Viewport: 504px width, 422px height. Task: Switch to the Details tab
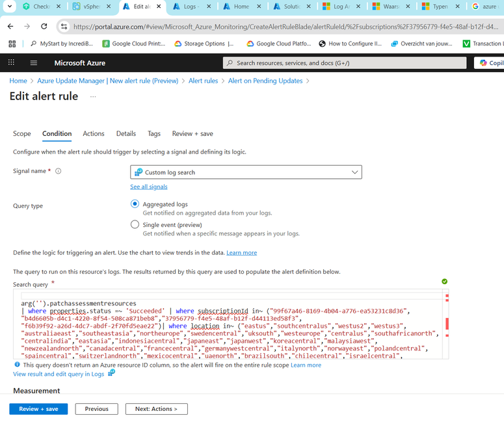pos(126,134)
